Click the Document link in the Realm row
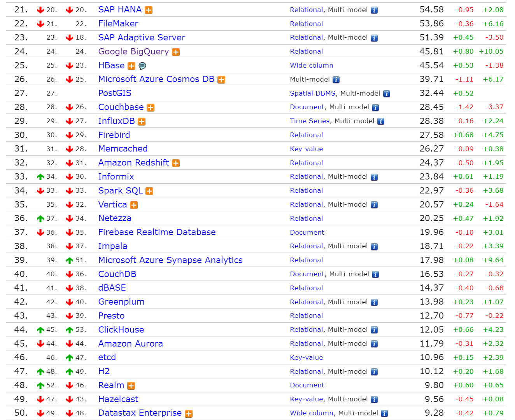 [x=307, y=385]
